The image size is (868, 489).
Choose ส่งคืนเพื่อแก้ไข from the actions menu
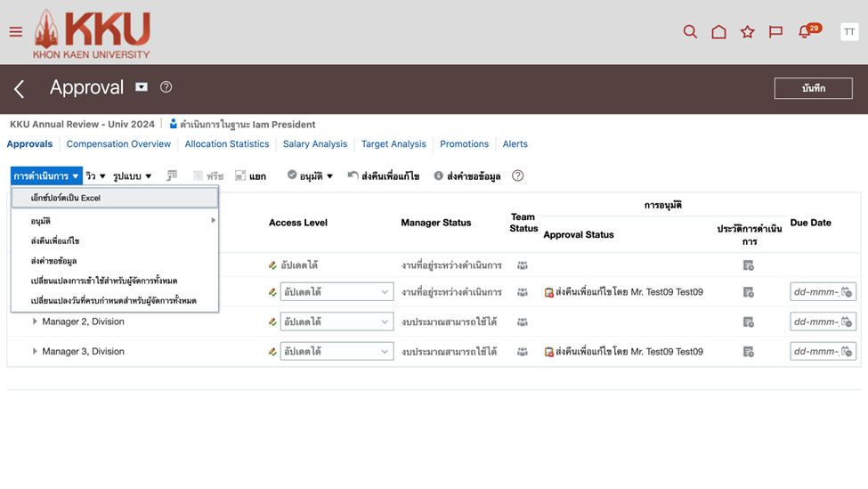[x=55, y=240]
